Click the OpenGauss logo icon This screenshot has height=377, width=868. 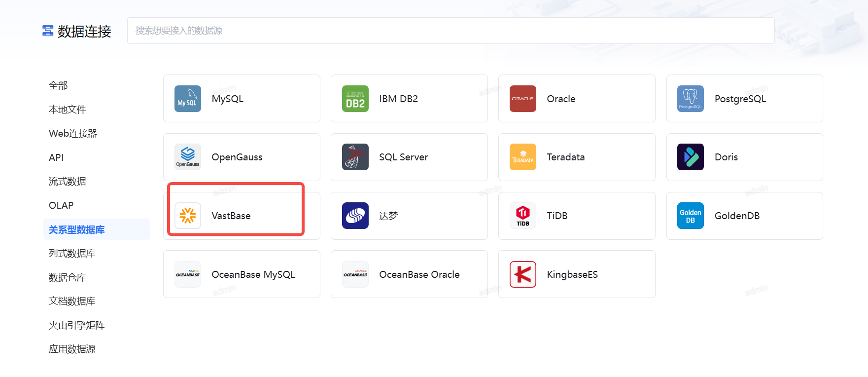(188, 157)
